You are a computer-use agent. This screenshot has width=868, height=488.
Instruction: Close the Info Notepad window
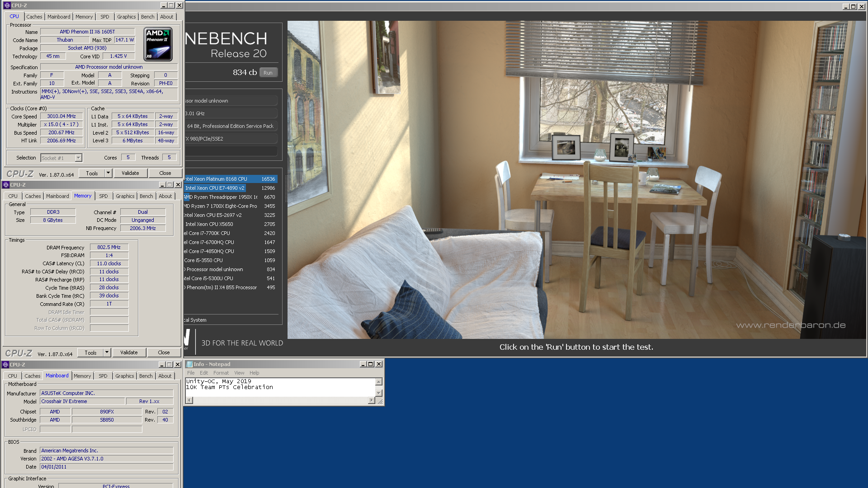379,364
